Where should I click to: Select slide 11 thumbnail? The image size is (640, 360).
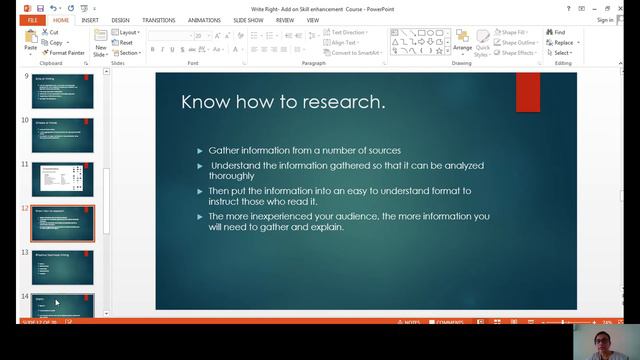pos(62,179)
